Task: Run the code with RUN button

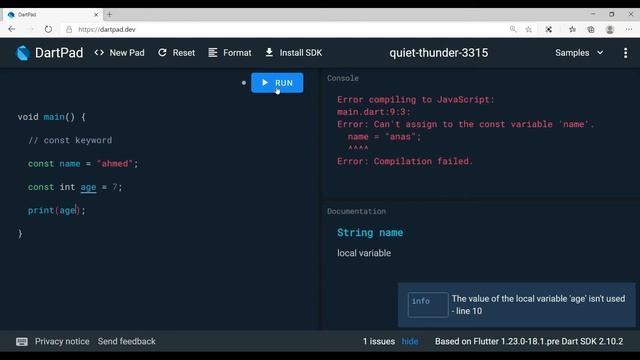Action: coord(277,83)
